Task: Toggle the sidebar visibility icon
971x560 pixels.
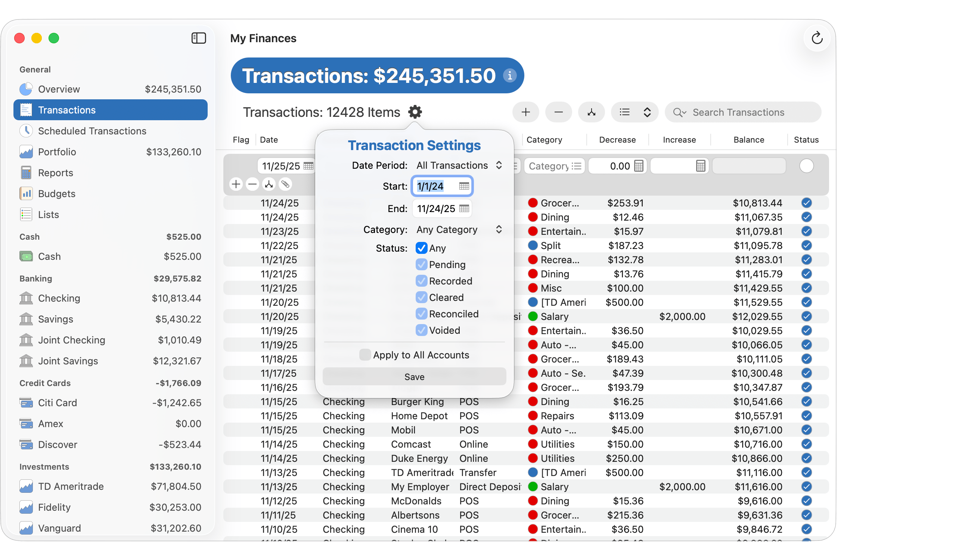Action: coord(199,38)
